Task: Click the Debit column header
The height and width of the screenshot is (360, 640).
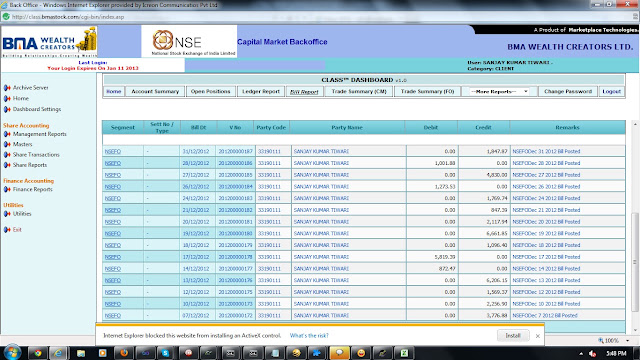Action: point(431,127)
